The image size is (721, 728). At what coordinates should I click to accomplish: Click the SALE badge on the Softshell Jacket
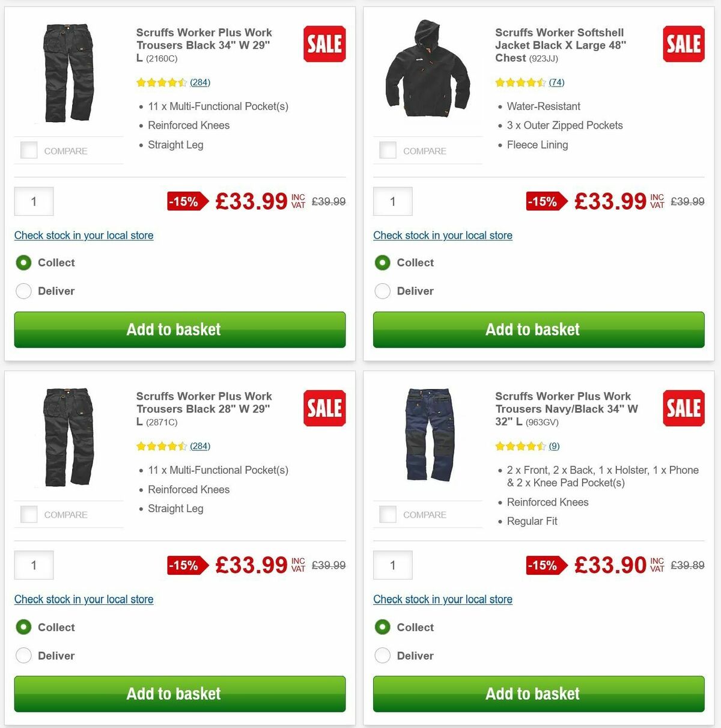pyautogui.click(x=683, y=44)
